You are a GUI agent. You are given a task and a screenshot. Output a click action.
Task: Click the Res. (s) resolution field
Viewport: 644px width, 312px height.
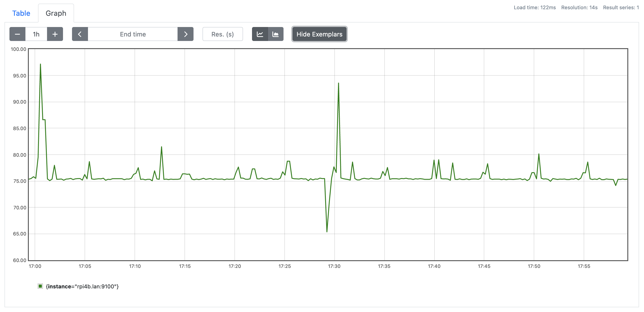[223, 34]
